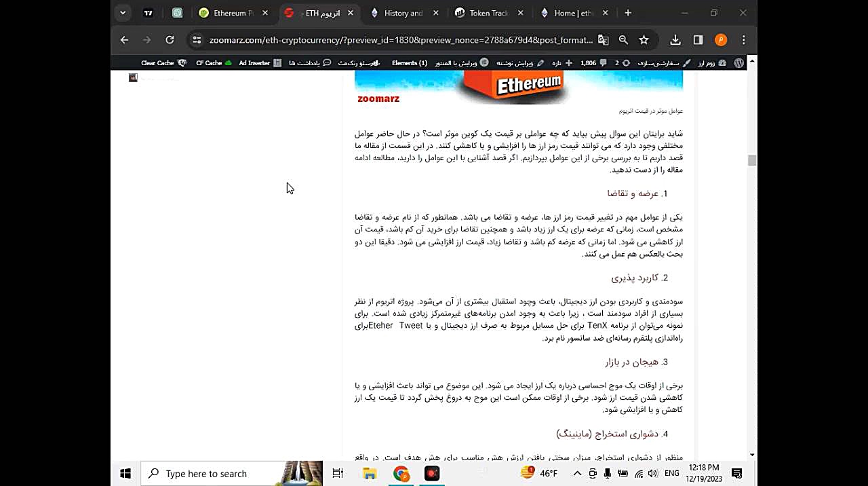Close the active ETH اتریوم tab
The height and width of the screenshot is (486, 868).
click(x=350, y=13)
